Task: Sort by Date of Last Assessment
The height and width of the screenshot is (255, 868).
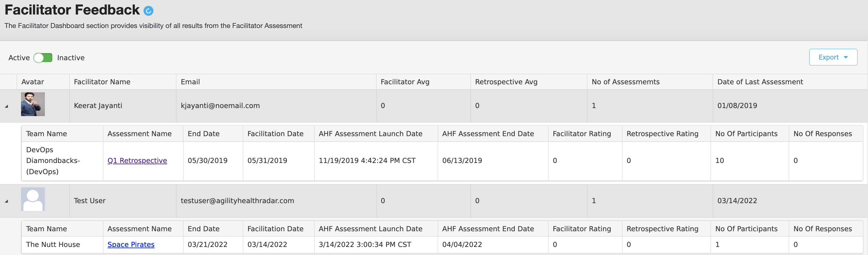Action: (x=760, y=82)
